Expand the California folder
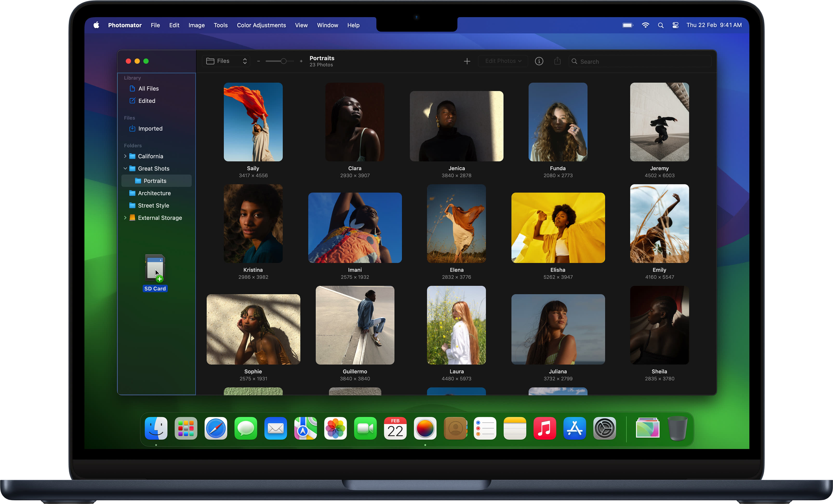This screenshot has width=833, height=504. 125,156
